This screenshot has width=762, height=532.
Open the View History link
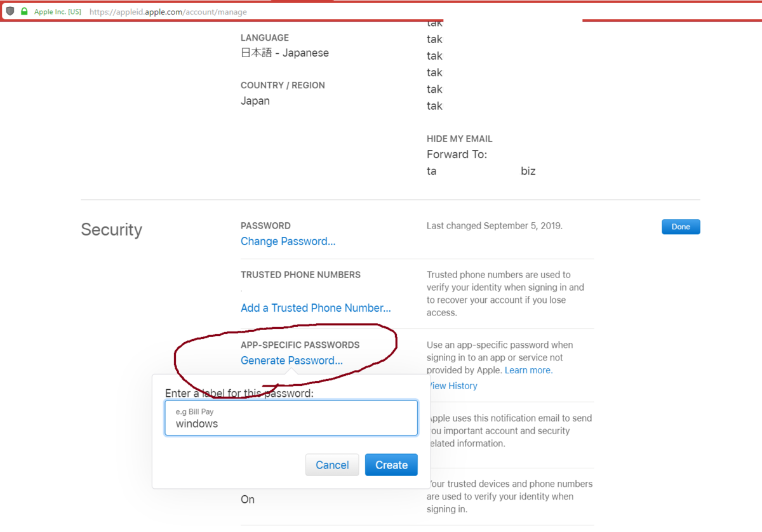(453, 386)
